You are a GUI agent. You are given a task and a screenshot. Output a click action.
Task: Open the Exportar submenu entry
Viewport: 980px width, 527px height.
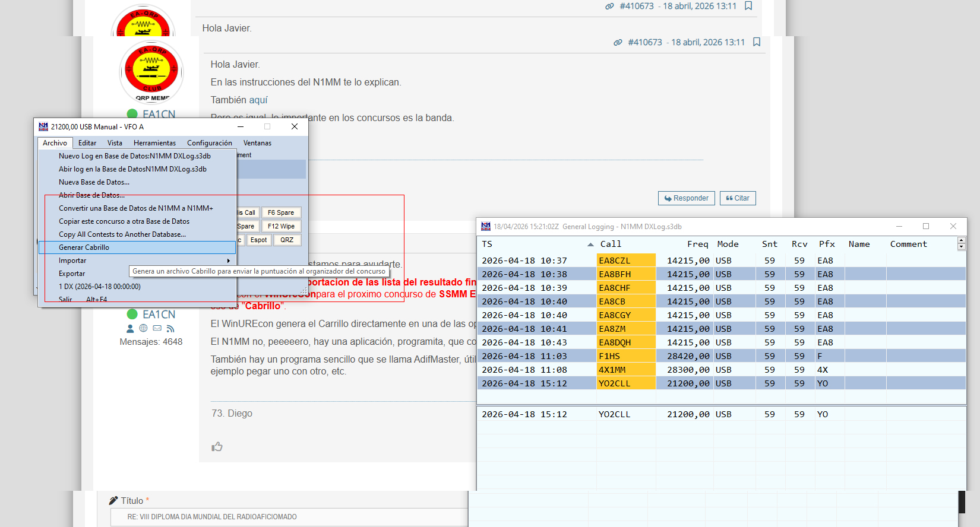72,274
